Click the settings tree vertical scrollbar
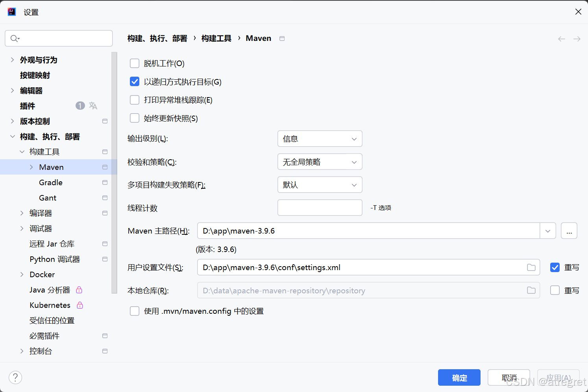The height and width of the screenshot is (392, 588). pos(115,173)
